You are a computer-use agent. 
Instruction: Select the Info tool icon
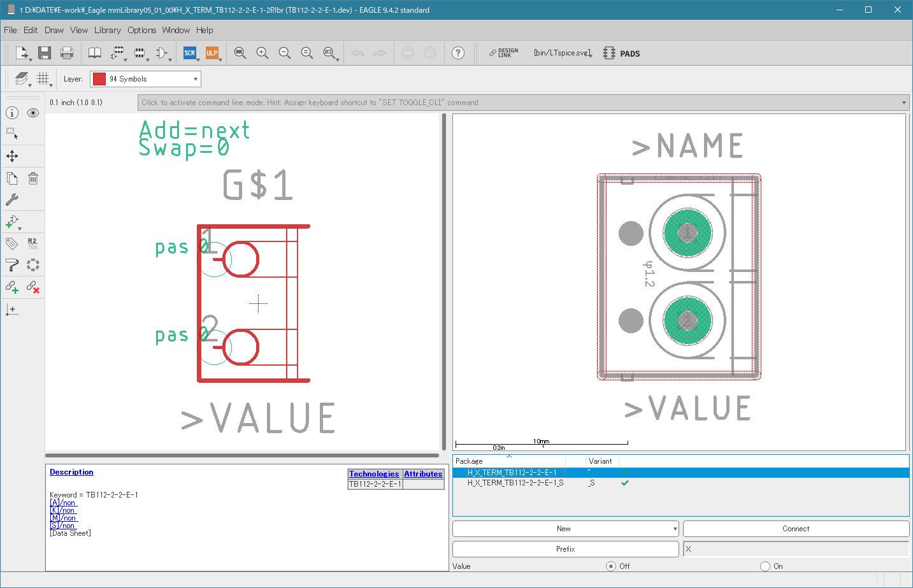point(12,113)
